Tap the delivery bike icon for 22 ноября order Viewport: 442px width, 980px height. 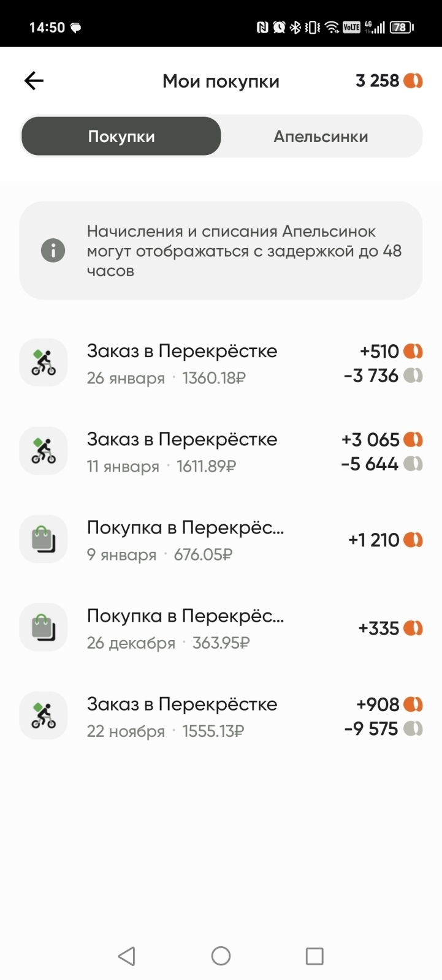click(44, 715)
